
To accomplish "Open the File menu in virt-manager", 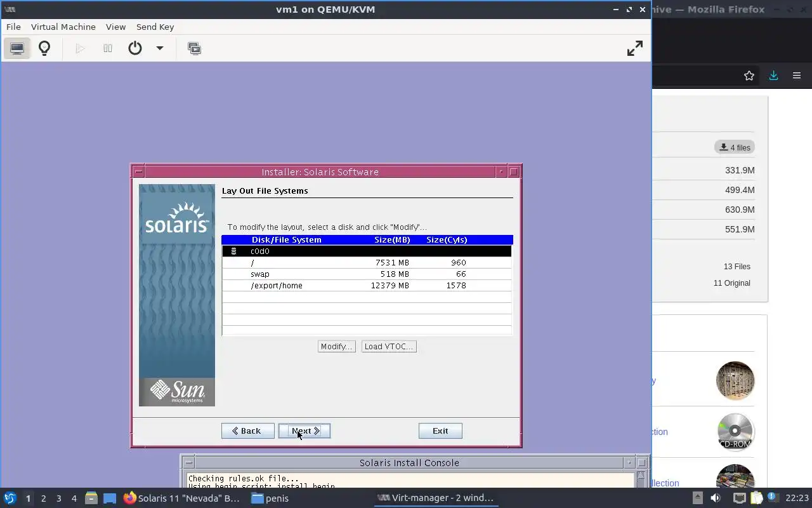I will pyautogui.click(x=13, y=27).
